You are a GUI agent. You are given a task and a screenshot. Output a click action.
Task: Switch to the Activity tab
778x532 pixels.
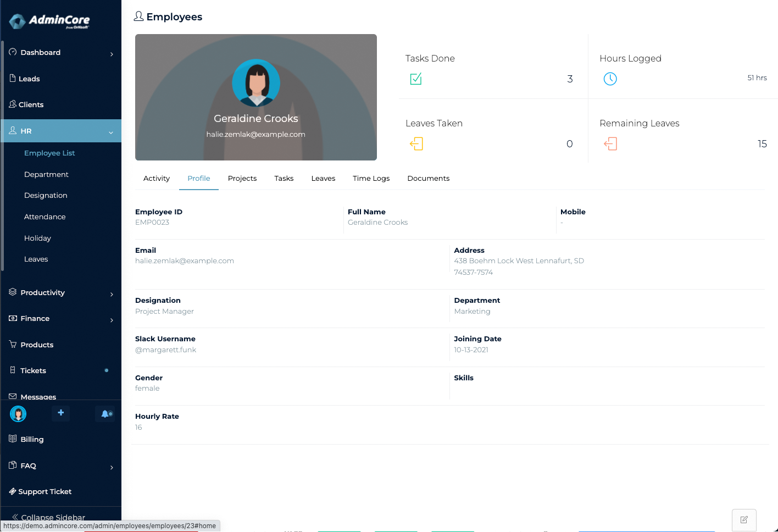pyautogui.click(x=157, y=179)
